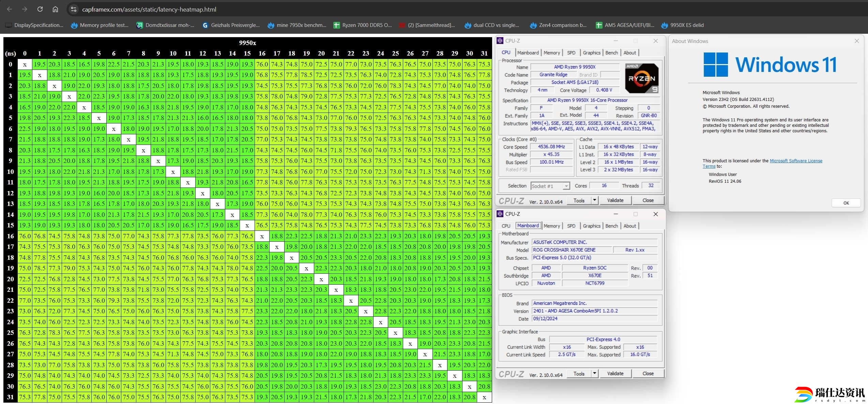Click Validate in lower CPU-Z window
868x404 pixels.
tap(615, 374)
